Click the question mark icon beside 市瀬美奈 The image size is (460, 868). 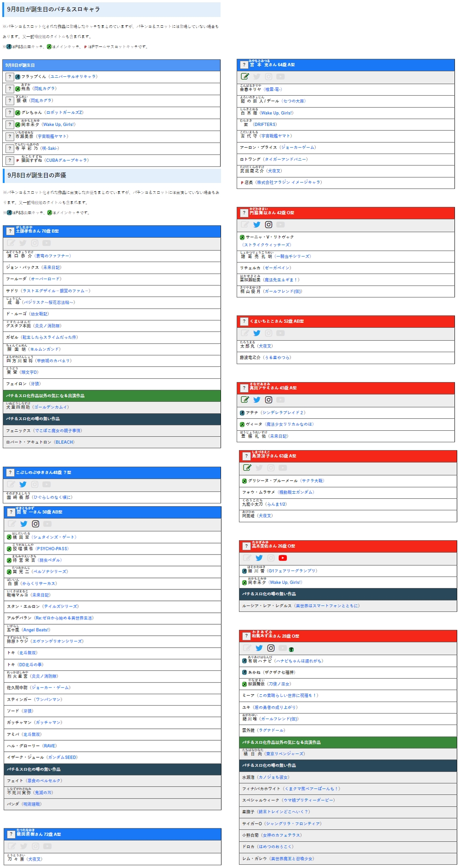click(10, 137)
